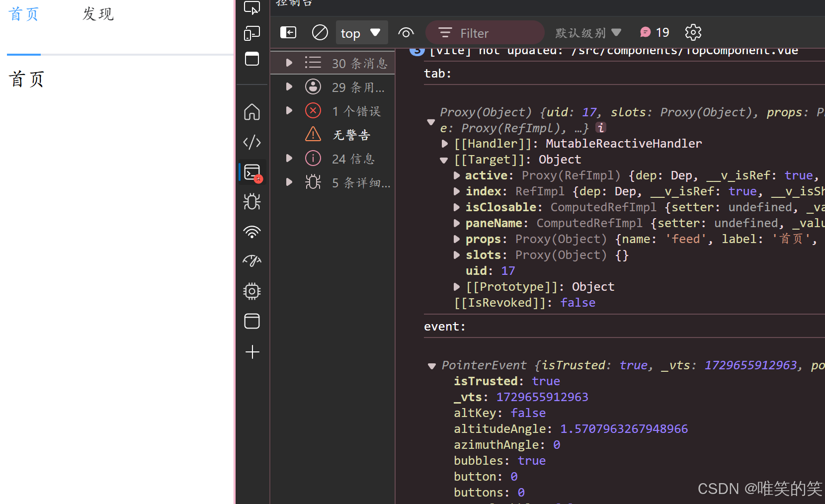Viewport: 825px width, 504px height.
Task: Open the Memory chip panel
Action: coord(252,291)
